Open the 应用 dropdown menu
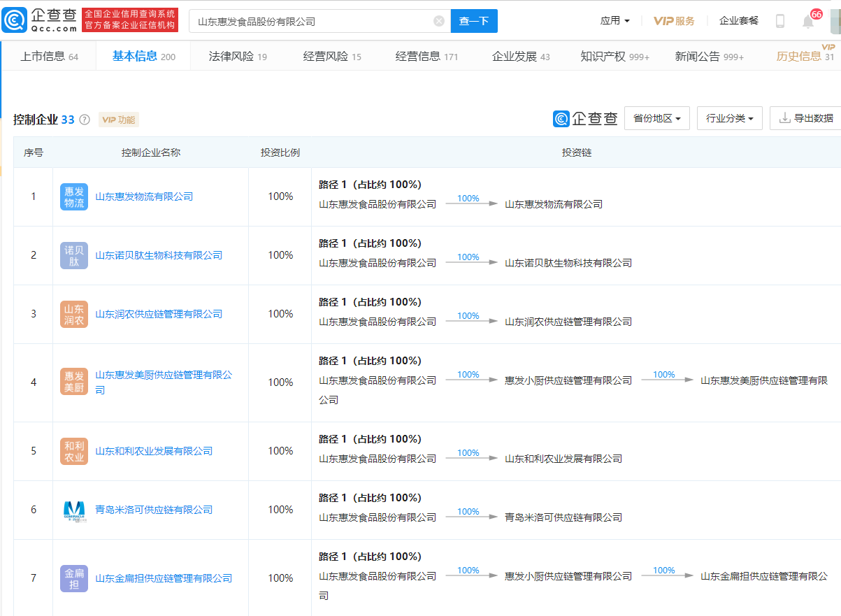The height and width of the screenshot is (616, 841). click(x=615, y=21)
